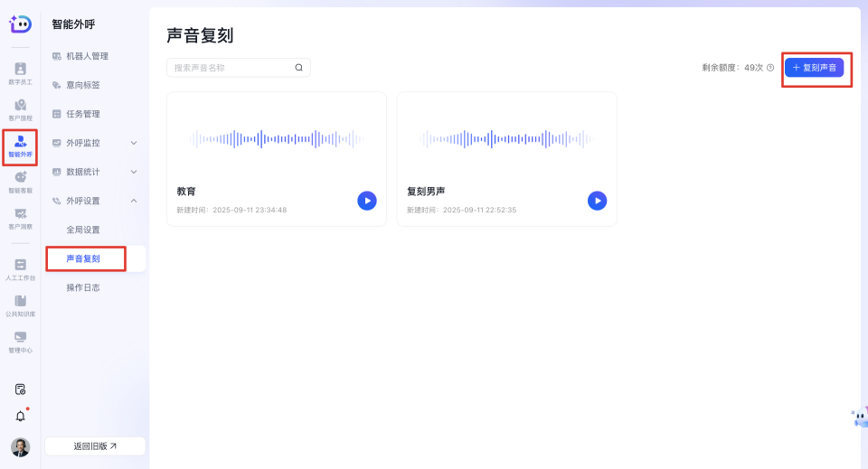Select 智能客服 in the sidebar
The width and height of the screenshot is (868, 469).
20,182
